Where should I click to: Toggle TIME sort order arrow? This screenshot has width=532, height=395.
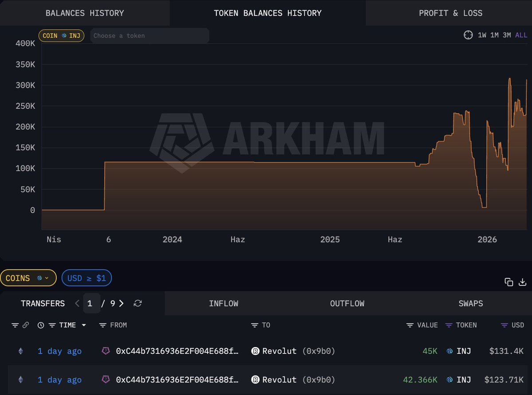pyautogui.click(x=84, y=325)
